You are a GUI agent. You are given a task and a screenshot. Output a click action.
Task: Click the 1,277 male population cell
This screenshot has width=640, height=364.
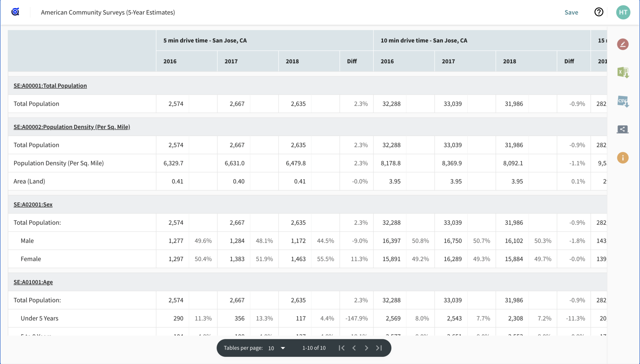tap(176, 241)
